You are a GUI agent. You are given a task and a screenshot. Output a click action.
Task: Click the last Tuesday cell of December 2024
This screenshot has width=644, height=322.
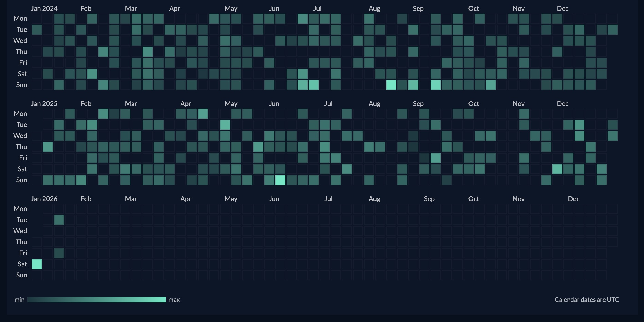[613, 30]
